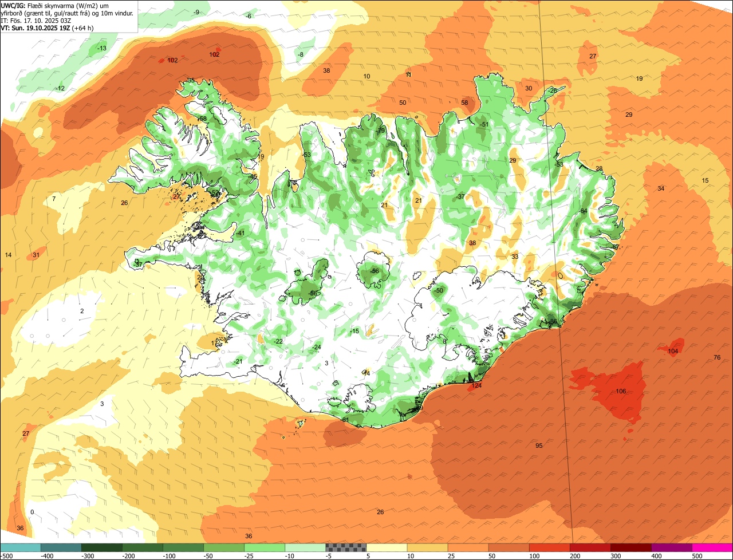Click the legend swatch between 200 and 300

[590, 547]
